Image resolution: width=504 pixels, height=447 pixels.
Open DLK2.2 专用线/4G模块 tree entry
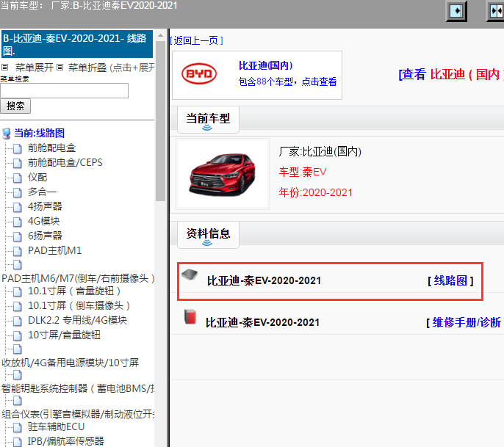[77, 320]
